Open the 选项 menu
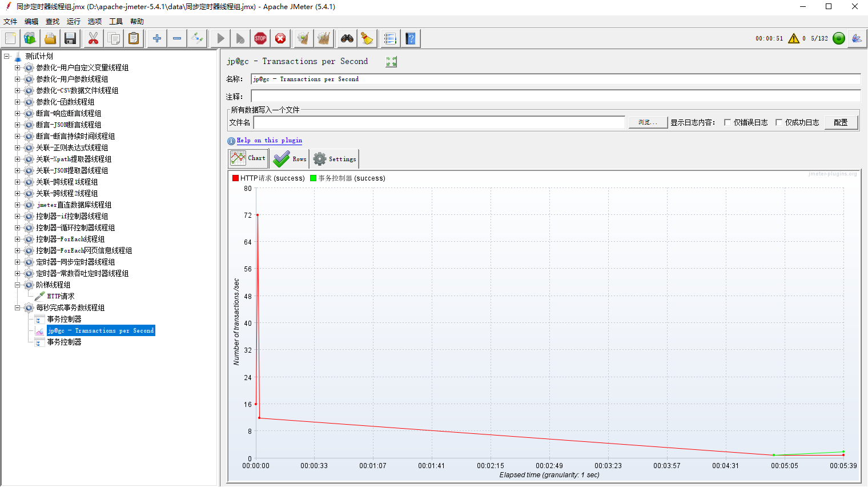Screen dimensions: 868x487 pos(95,22)
